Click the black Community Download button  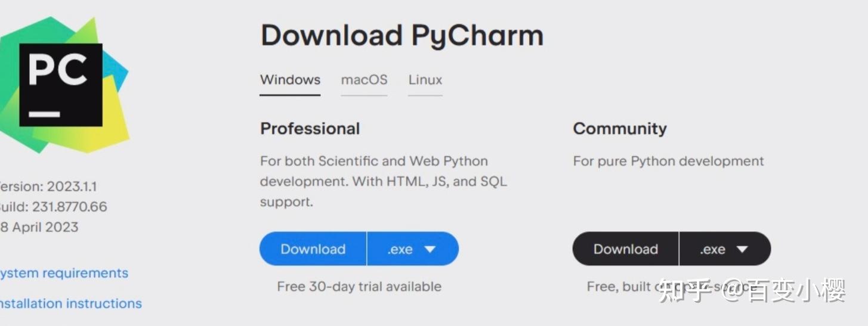click(x=625, y=249)
